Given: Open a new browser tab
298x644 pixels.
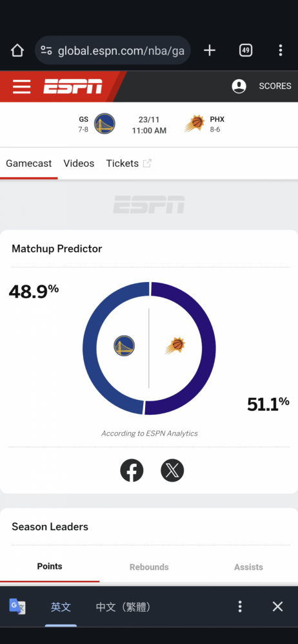Looking at the screenshot, I should (x=210, y=50).
